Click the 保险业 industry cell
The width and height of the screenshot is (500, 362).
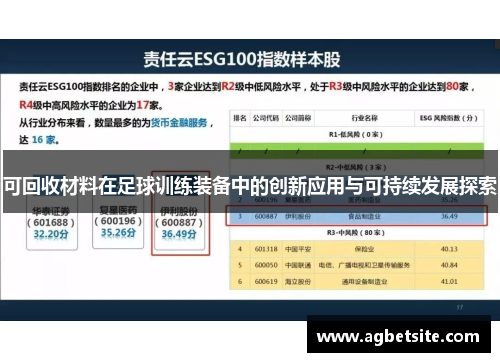point(364,249)
